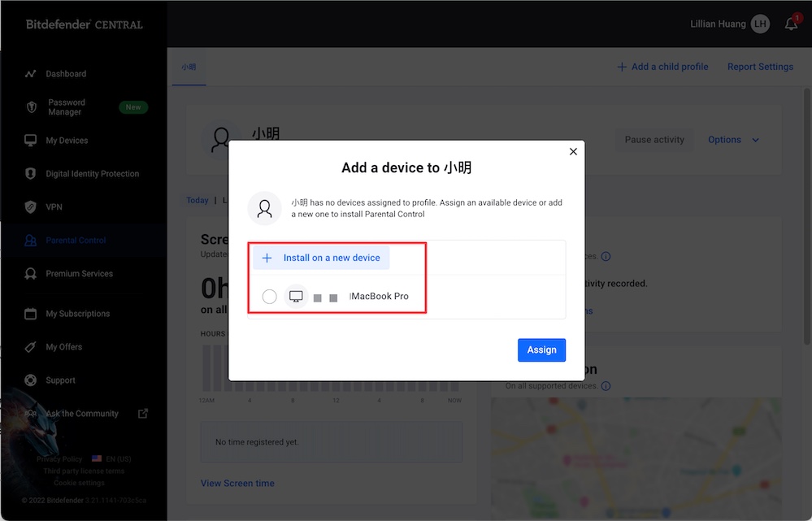Click the My Devices monitor icon
This screenshot has width=812, height=521.
coord(31,141)
